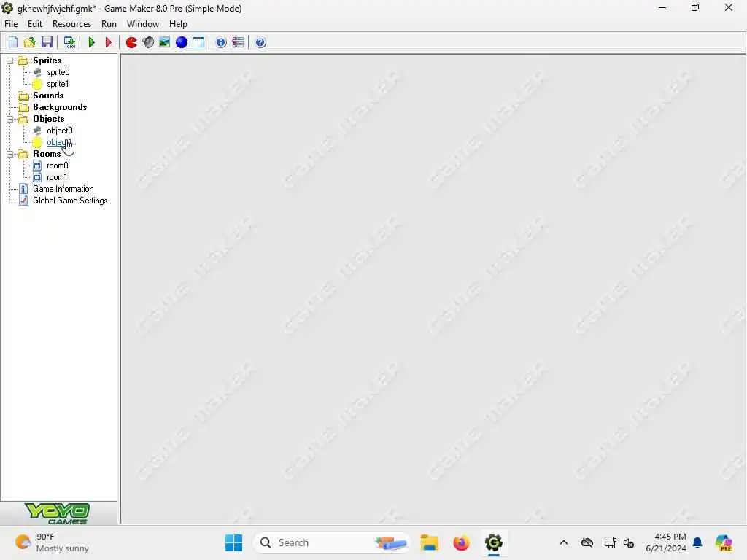Create a background using picture icon
The height and width of the screenshot is (560, 747).
click(x=165, y=42)
